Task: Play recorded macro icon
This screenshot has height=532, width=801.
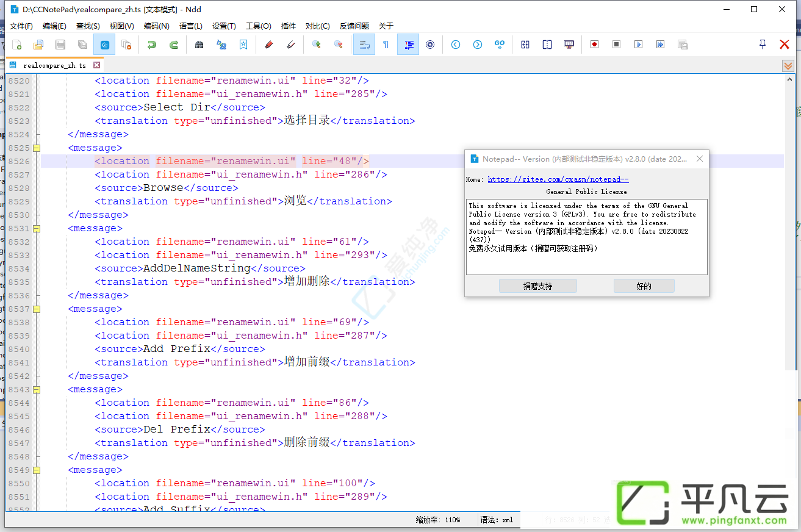Action: coord(638,45)
